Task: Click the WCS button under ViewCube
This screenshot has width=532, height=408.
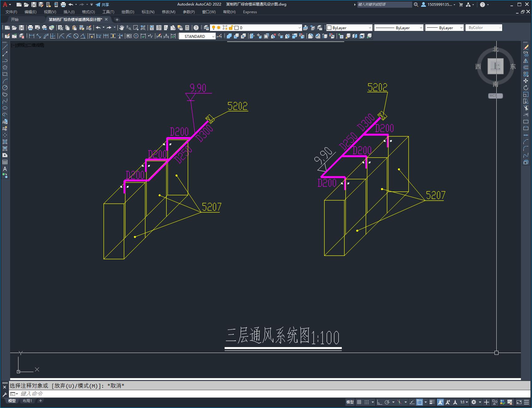Action: pyautogui.click(x=495, y=96)
